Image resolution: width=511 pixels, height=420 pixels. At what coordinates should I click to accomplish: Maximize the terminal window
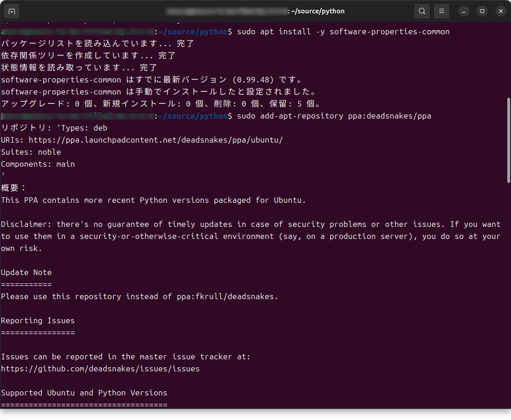482,11
